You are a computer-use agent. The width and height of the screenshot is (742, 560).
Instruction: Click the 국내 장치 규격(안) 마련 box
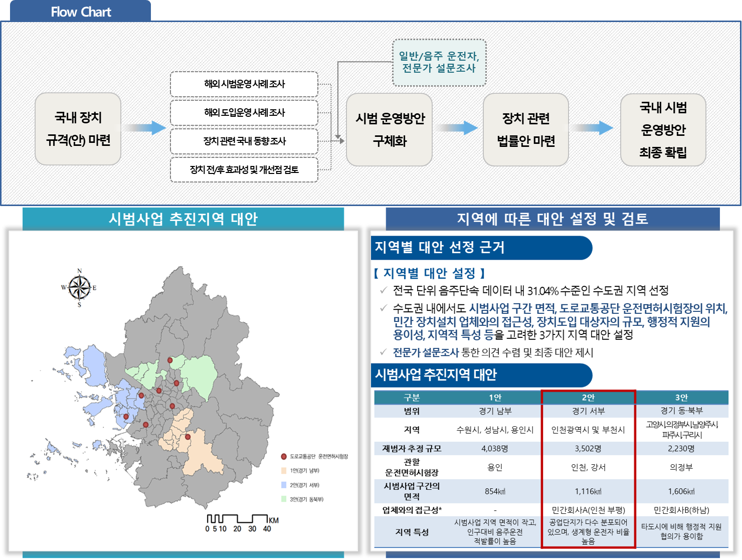[x=78, y=129]
